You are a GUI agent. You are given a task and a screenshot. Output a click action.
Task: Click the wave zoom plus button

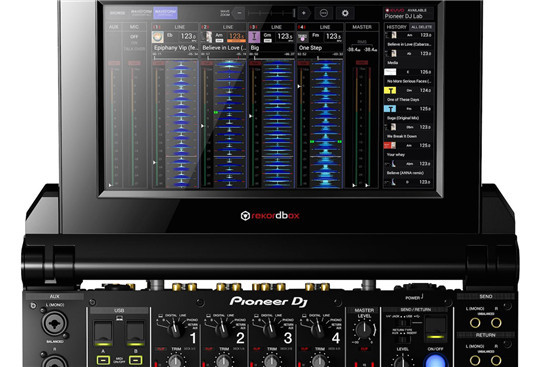tap(304, 13)
